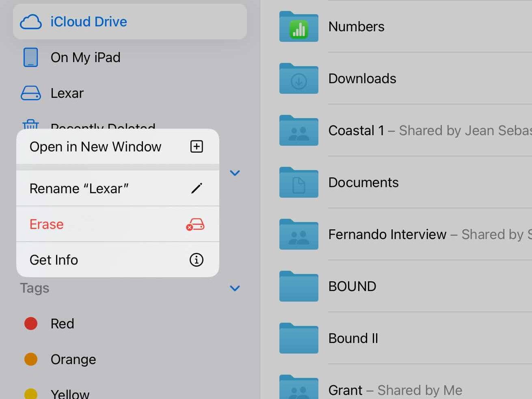Image resolution: width=532 pixels, height=399 pixels.
Task: Open the Fernando Interview shared folder
Action: pyautogui.click(x=387, y=235)
